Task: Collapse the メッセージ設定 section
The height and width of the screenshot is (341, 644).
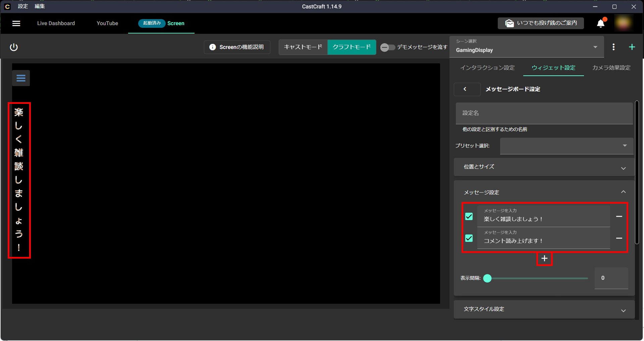Action: click(544, 192)
